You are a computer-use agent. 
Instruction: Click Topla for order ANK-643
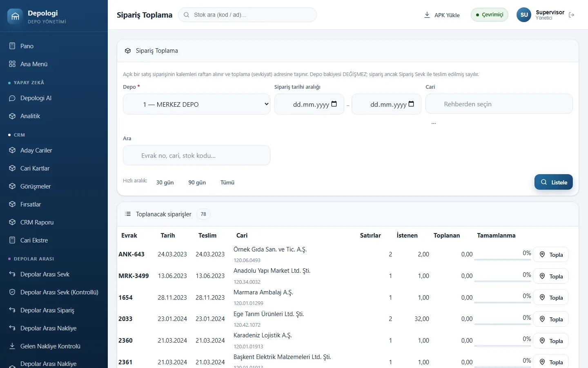(x=551, y=254)
